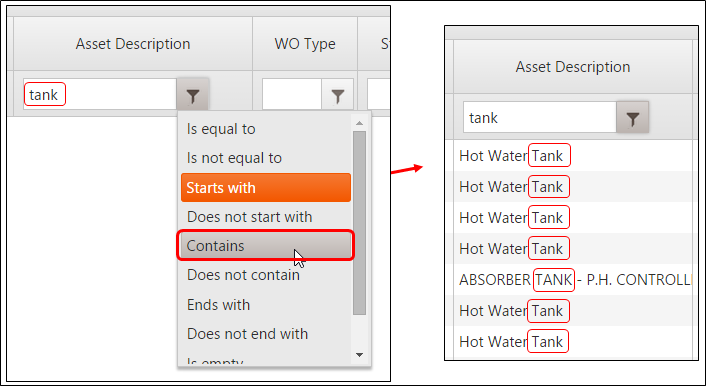The width and height of the screenshot is (706, 386).
Task: Click the scroll-down arrow of filter list
Action: click(x=359, y=355)
